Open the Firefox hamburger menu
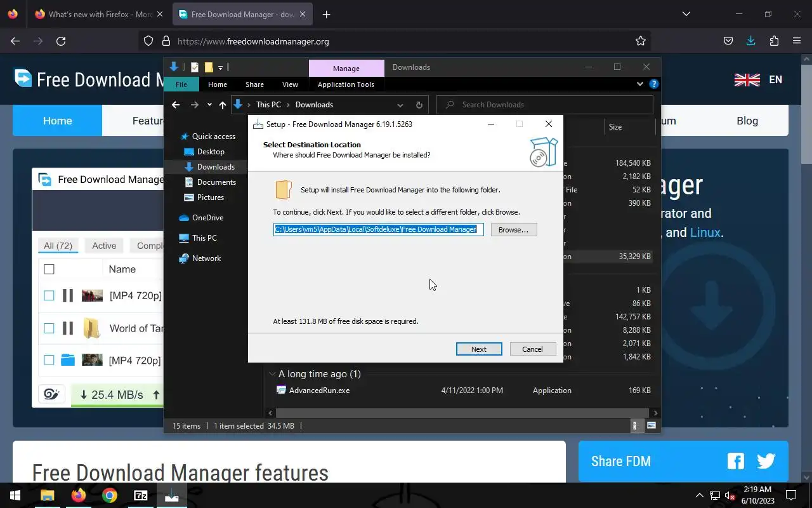Viewport: 812px width, 508px height. point(797,41)
